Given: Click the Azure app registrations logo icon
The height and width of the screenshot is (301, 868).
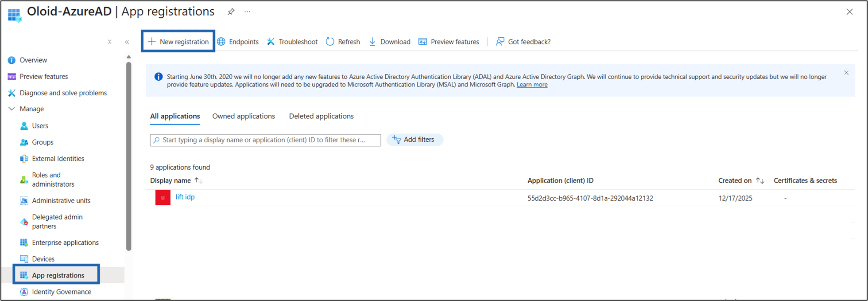Looking at the screenshot, I should 15,15.
